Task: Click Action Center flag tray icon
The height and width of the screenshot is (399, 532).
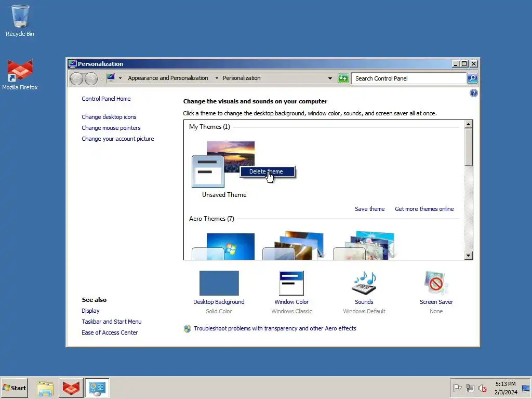Action: [x=457, y=388]
